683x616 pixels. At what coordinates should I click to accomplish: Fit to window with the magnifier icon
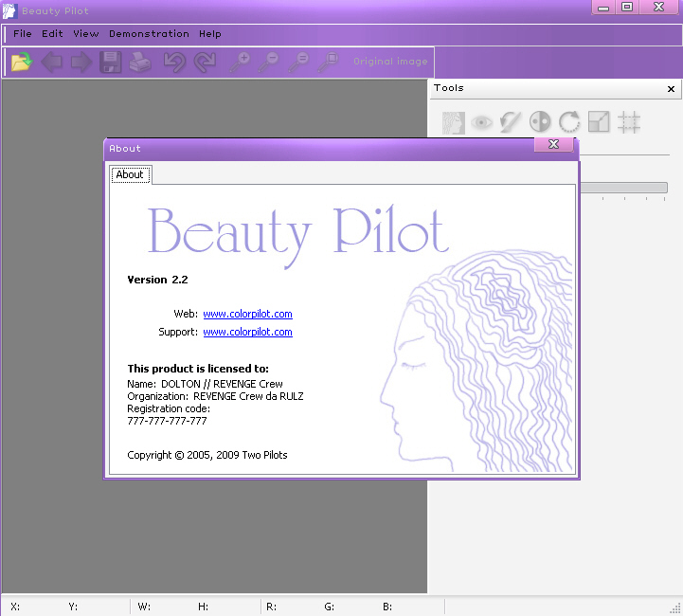pyautogui.click(x=328, y=62)
